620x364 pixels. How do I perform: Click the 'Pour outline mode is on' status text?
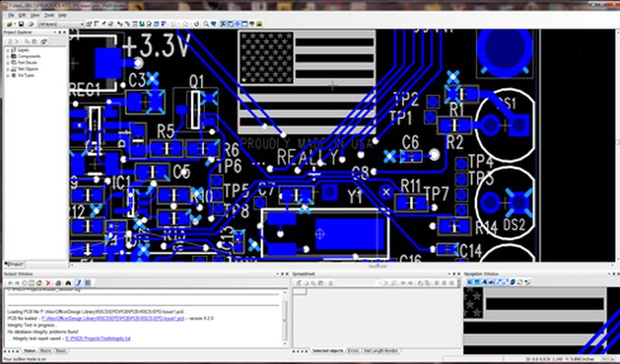click(x=25, y=359)
